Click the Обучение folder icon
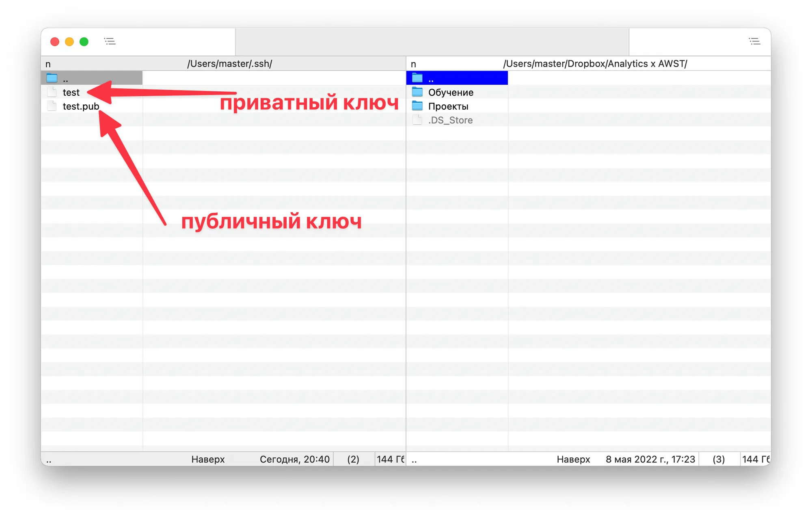Image resolution: width=812 pixels, height=520 pixels. 417,92
